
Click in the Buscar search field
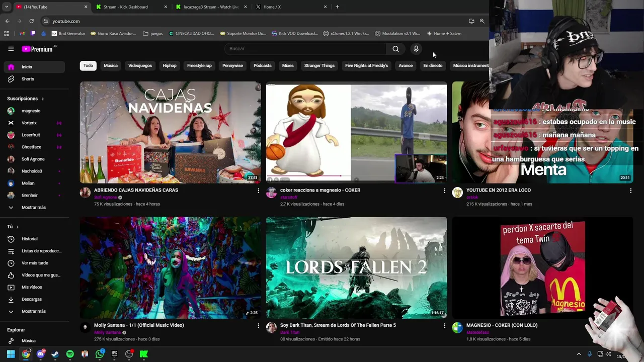(305, 49)
